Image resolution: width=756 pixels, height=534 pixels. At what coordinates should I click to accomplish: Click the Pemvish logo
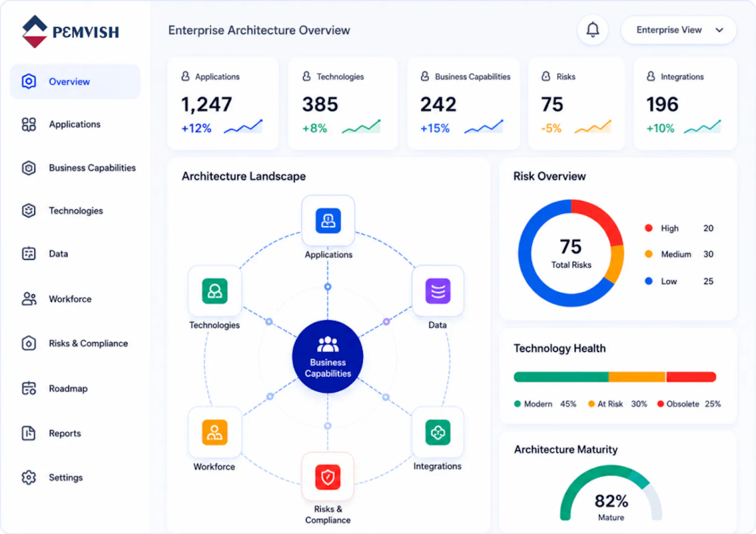(70, 31)
